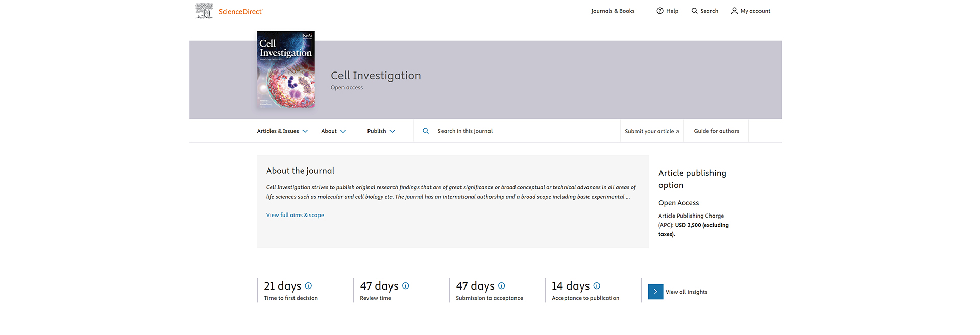
Task: Click info icon beside Review time 47 days
Action: [x=405, y=286]
